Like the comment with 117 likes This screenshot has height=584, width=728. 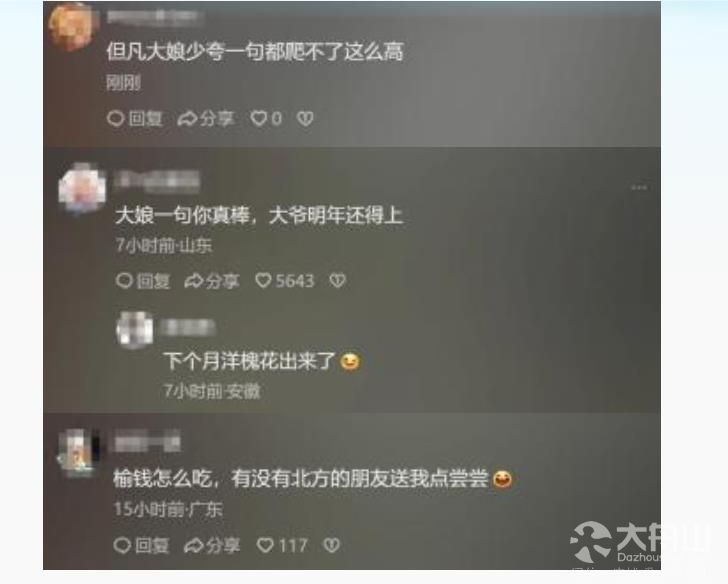282,545
